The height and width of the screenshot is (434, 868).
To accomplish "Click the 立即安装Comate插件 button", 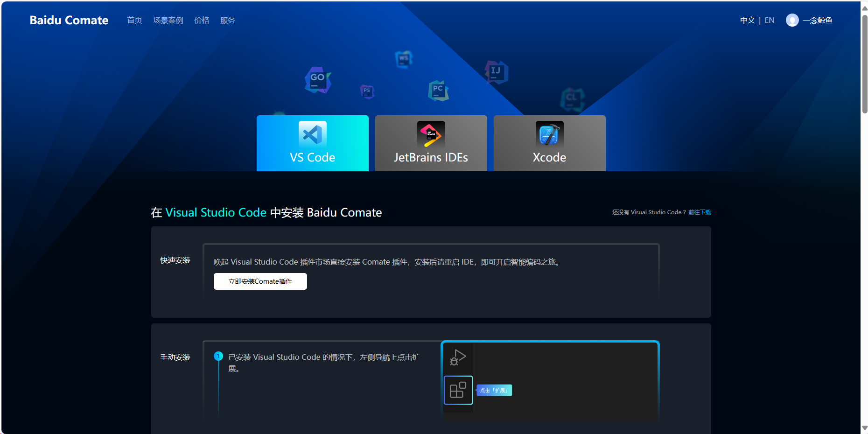I will point(260,281).
